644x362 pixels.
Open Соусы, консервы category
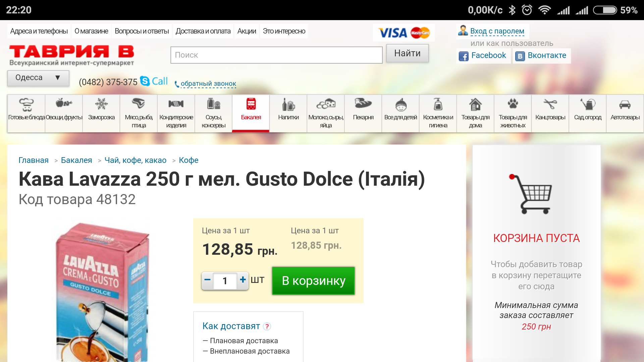click(x=214, y=113)
